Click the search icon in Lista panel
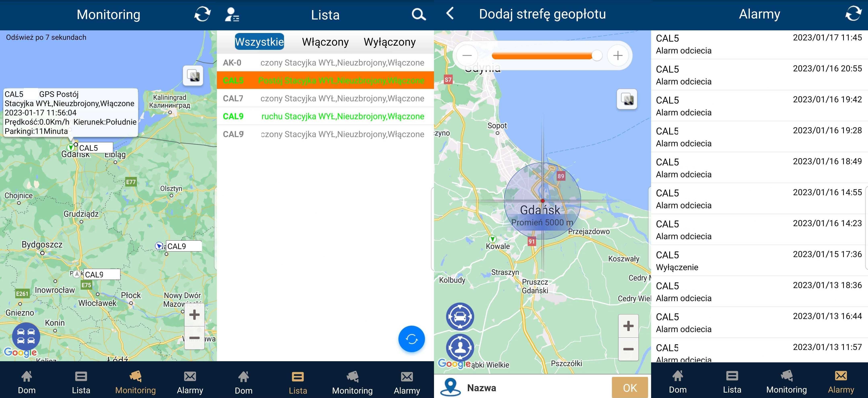The image size is (868, 398). [x=420, y=14]
